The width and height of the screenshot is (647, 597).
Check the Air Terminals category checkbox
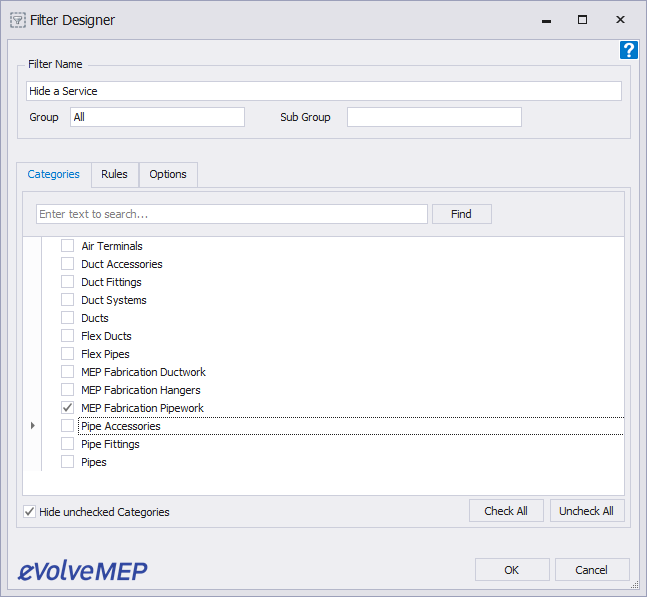tap(67, 245)
